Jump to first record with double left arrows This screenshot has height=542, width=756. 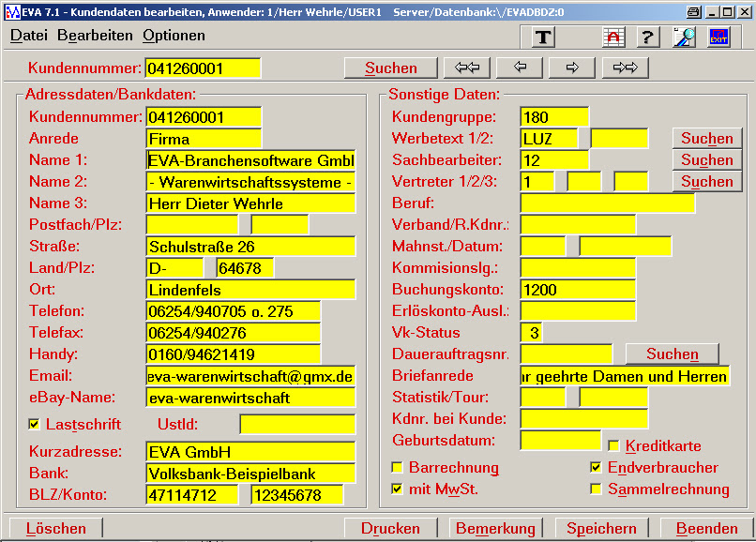pyautogui.click(x=467, y=68)
